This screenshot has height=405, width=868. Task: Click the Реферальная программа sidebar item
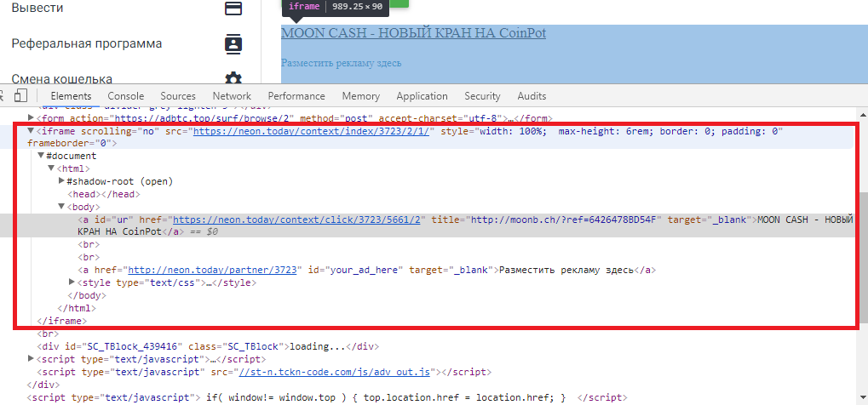pos(87,43)
